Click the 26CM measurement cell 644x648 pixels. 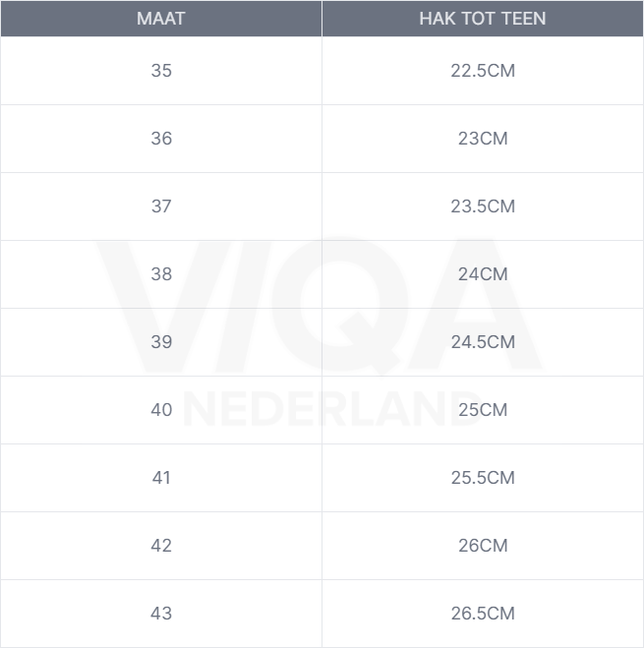click(x=483, y=546)
